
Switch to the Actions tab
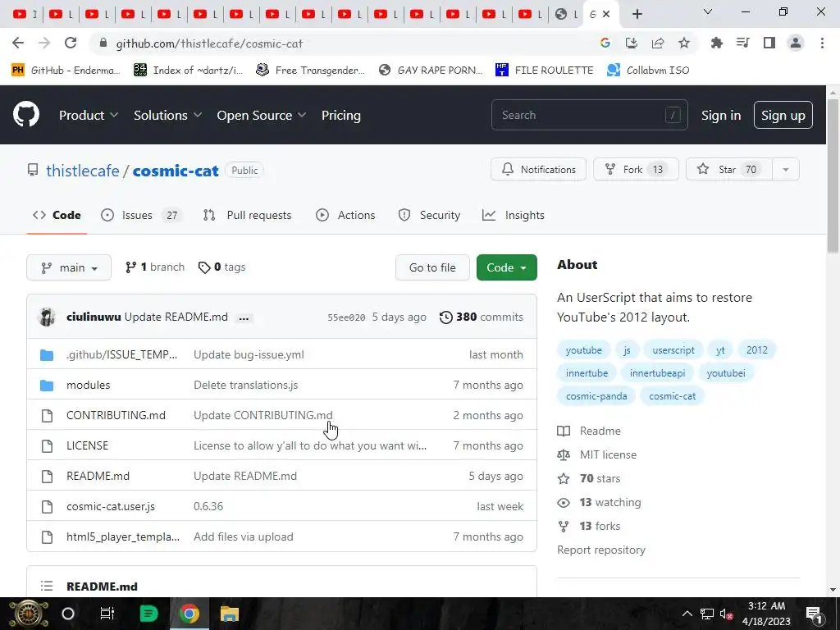pyautogui.click(x=345, y=215)
